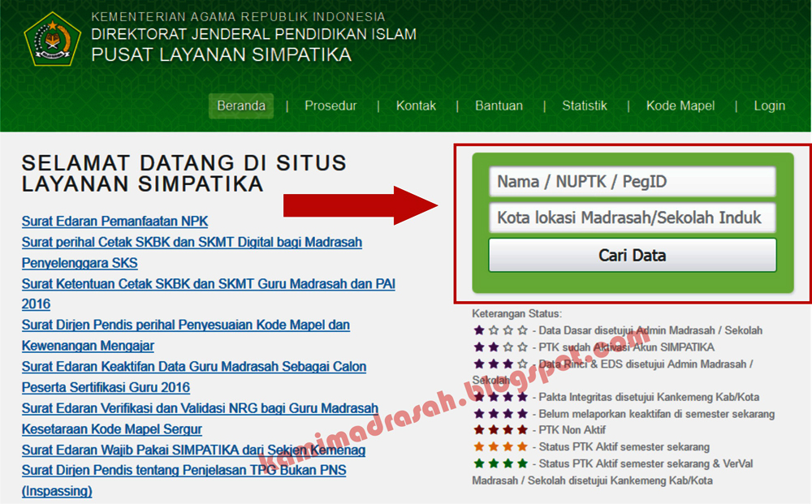Image resolution: width=812 pixels, height=504 pixels.
Task: Open Surat Ketentuan Cetak SKBK dan SKMT Guru link
Action: click(x=208, y=294)
